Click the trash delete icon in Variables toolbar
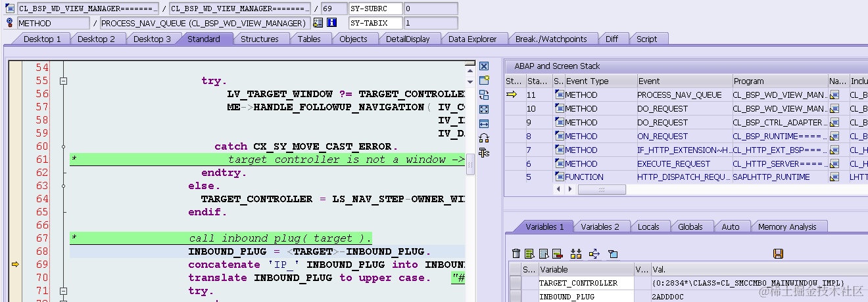Viewport: 868px width, 302px height. 516,253
